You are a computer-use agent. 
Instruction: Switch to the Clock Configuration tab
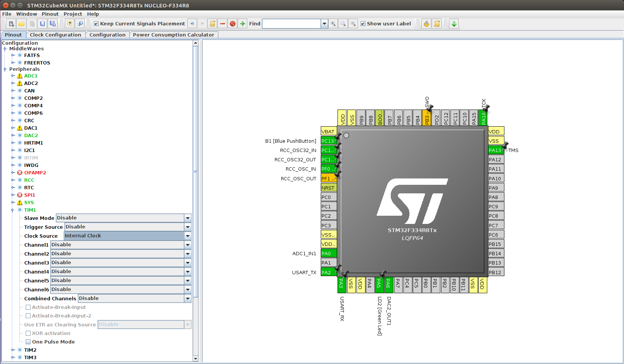click(x=56, y=35)
